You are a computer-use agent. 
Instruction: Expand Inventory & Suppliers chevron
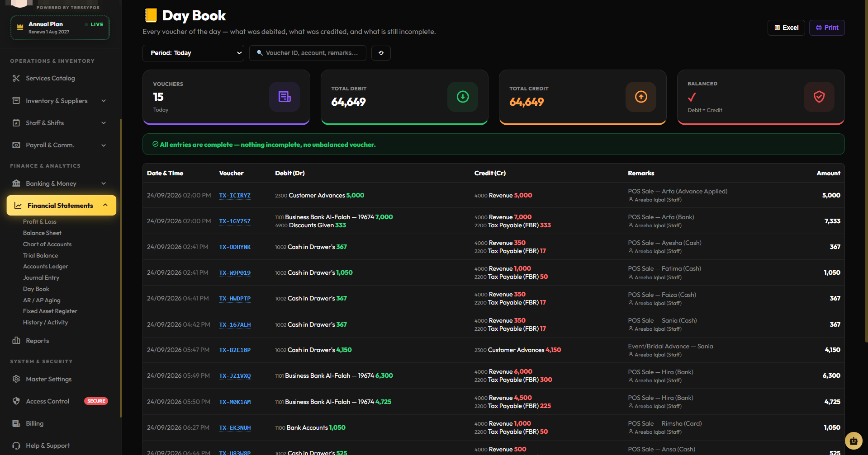[104, 101]
